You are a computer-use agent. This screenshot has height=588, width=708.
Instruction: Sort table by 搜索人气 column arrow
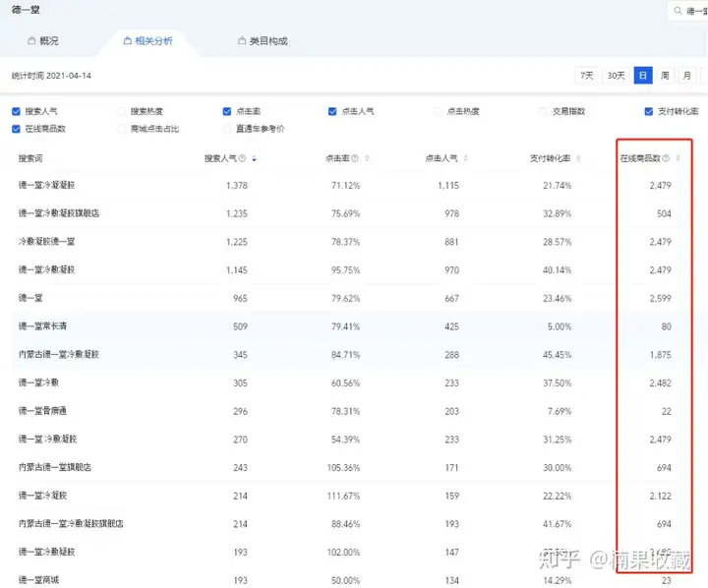point(255,158)
